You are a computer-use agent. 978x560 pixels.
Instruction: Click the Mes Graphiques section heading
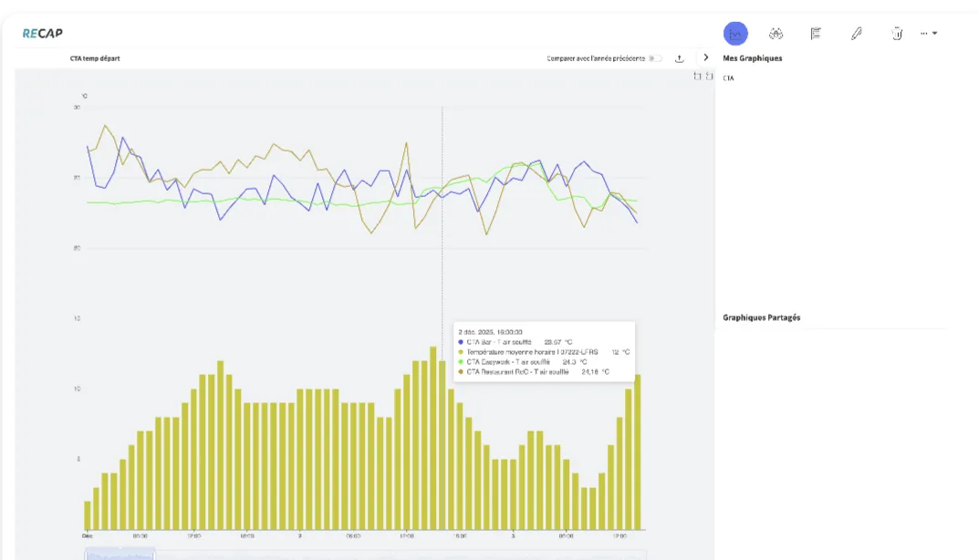coord(752,58)
